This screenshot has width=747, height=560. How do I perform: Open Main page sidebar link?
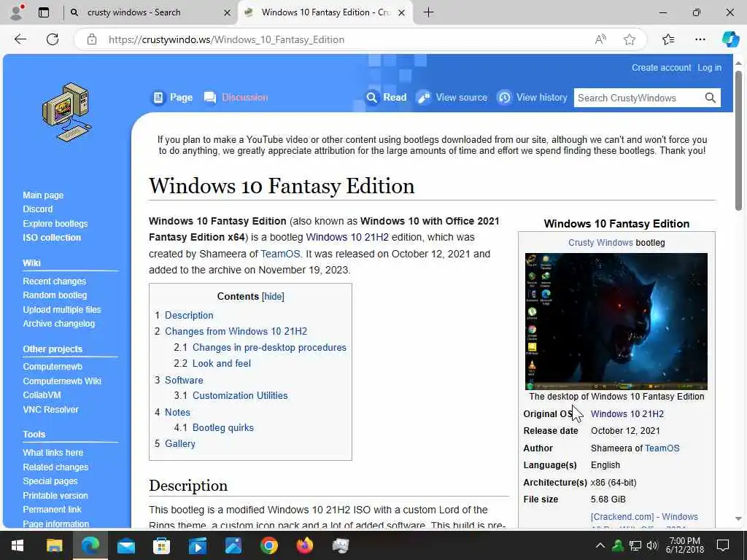pos(43,195)
